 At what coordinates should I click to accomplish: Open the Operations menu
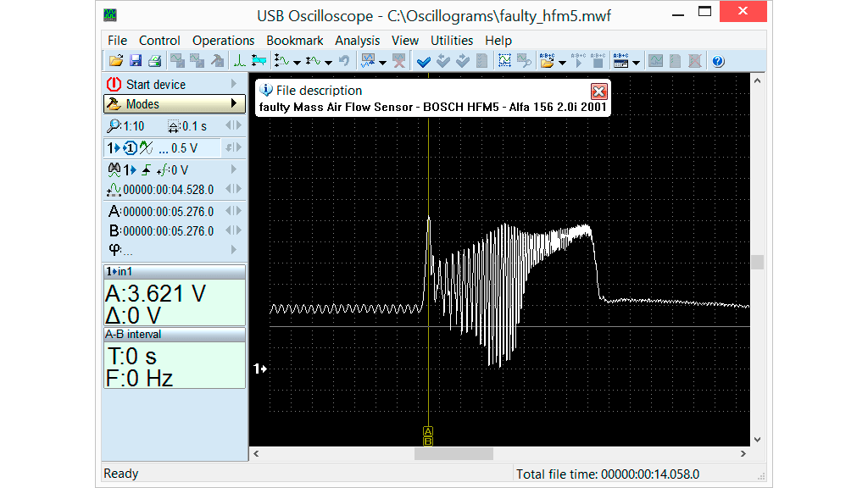click(223, 41)
